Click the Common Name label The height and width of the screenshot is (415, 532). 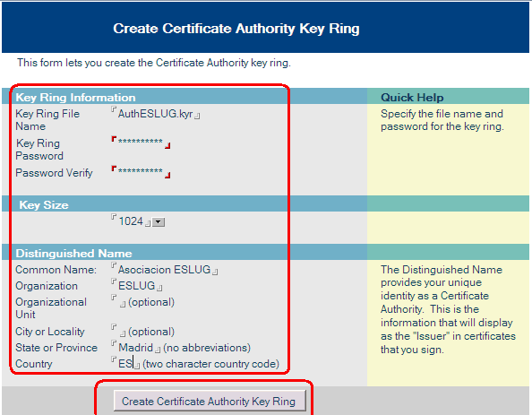coord(56,270)
